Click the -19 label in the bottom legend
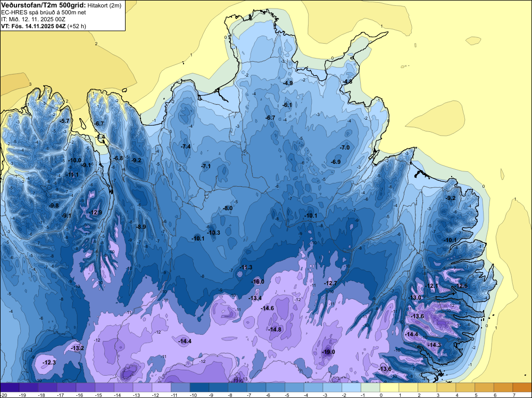Image resolution: width=532 pixels, height=398 pixels. 23,395
